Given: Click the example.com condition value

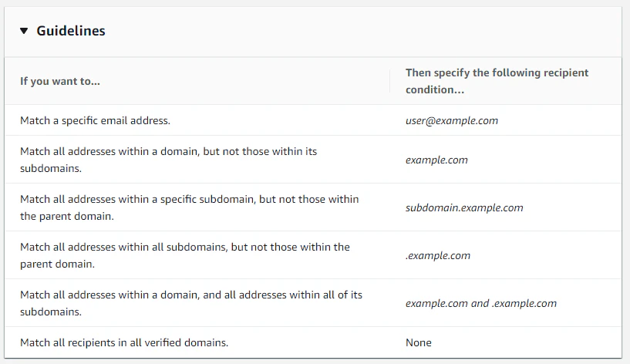Looking at the screenshot, I should tap(436, 160).
